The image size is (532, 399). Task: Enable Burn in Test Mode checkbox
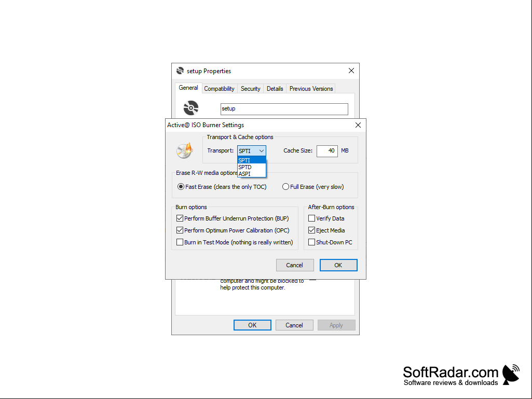pyautogui.click(x=235, y=242)
